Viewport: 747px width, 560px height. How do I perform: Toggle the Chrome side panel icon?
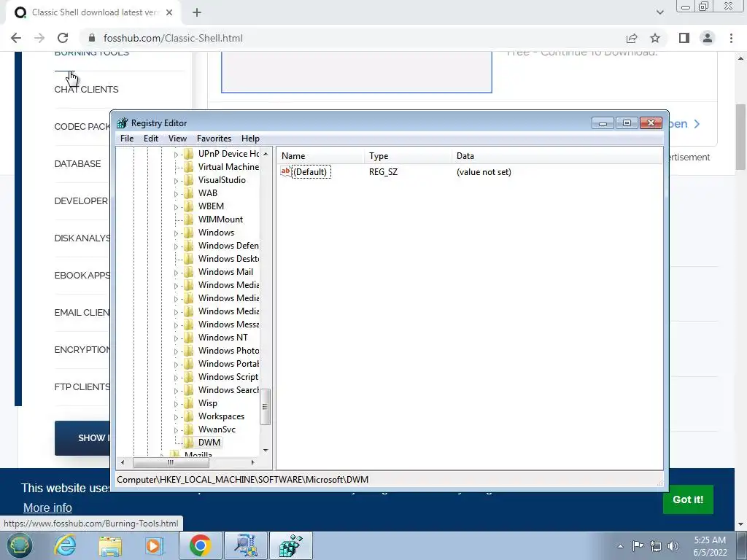point(684,38)
